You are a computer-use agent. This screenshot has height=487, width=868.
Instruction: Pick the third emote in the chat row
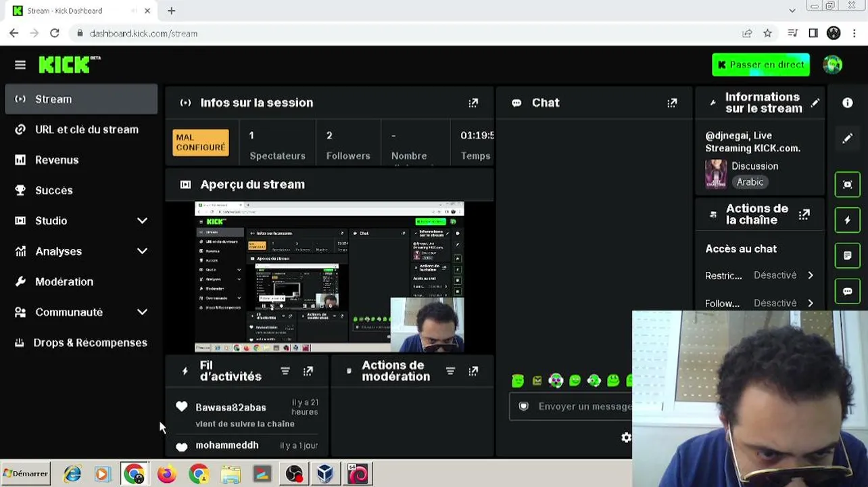click(x=556, y=381)
